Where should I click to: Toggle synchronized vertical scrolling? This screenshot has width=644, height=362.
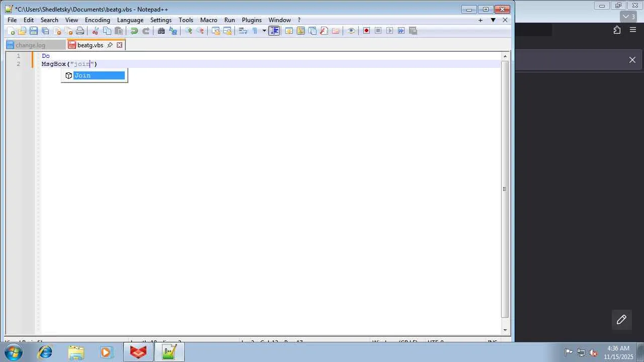pyautogui.click(x=215, y=31)
